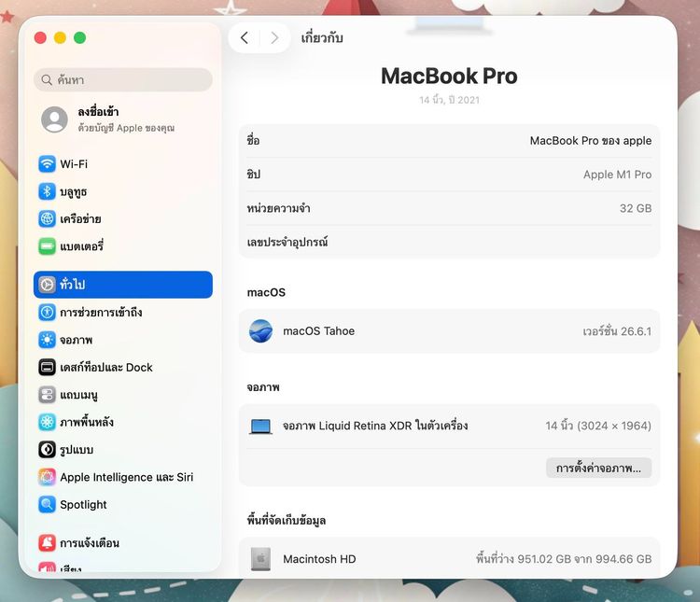Select the ทั่วไป sidebar item

point(123,285)
